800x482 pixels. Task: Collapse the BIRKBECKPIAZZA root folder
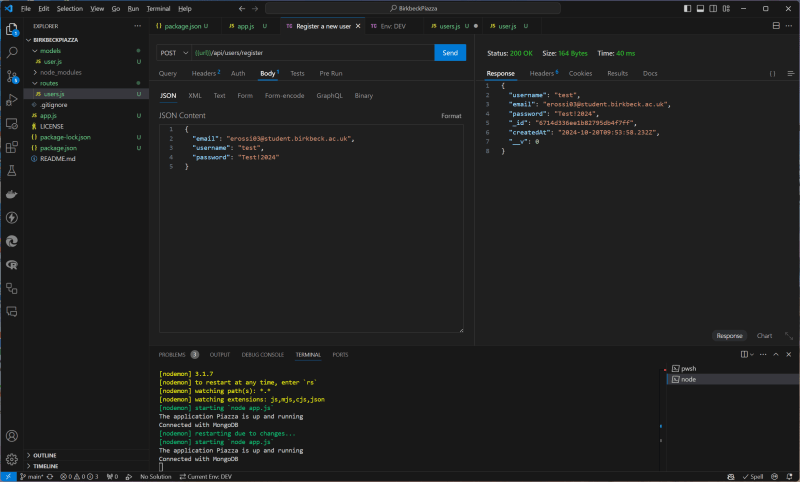(x=29, y=40)
